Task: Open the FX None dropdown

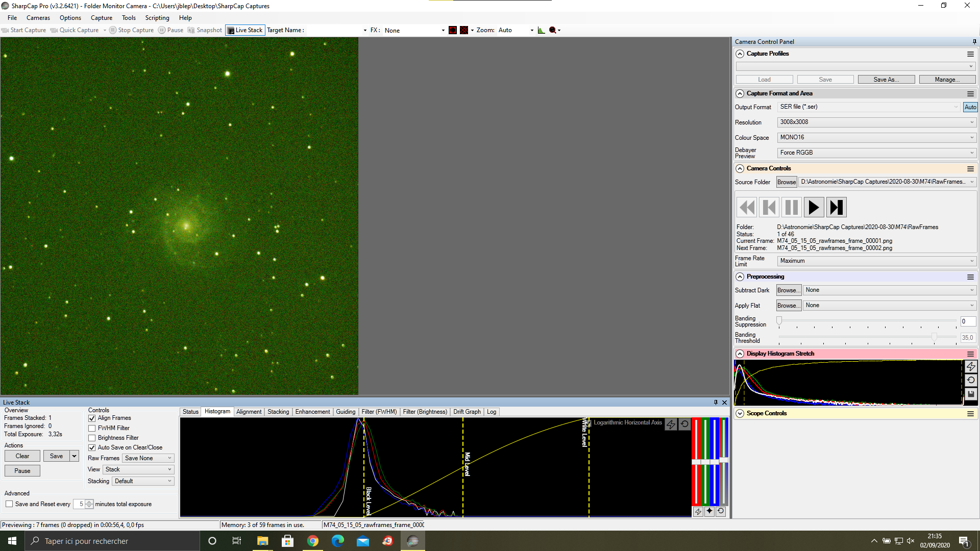Action: click(x=414, y=30)
